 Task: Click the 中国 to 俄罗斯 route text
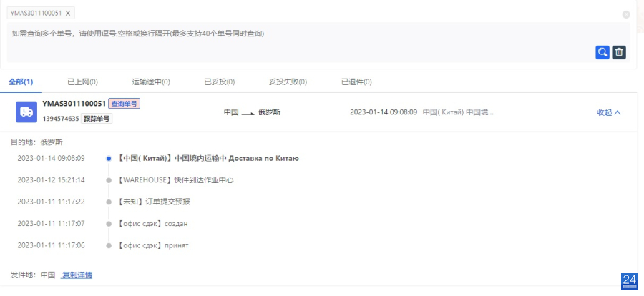(x=252, y=112)
